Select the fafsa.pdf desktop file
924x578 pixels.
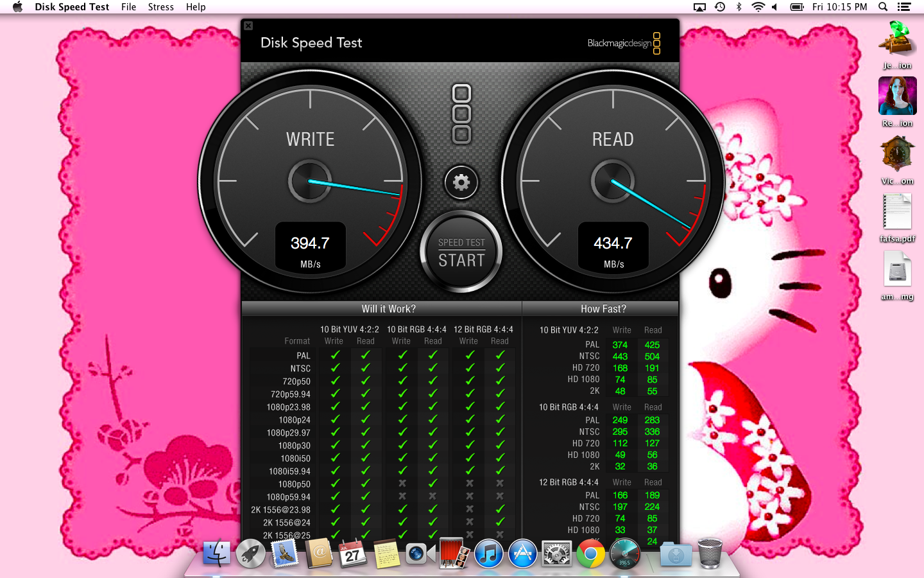[x=897, y=217]
